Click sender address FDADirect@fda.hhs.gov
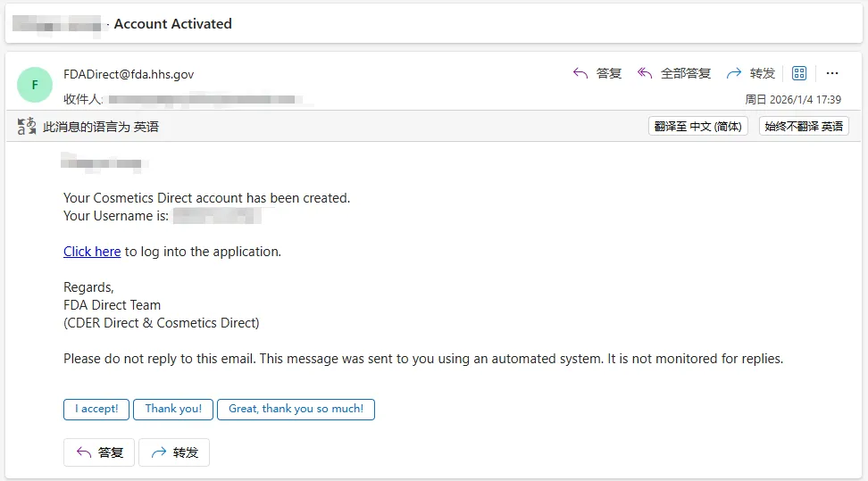 click(129, 74)
